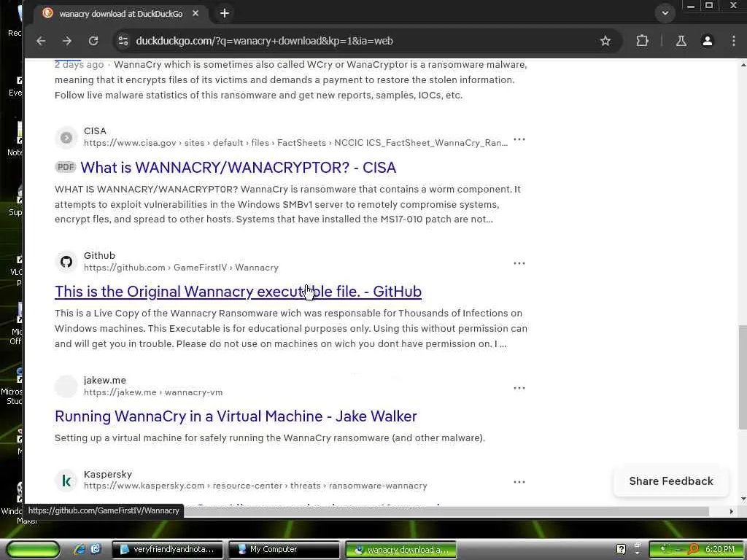Viewport: 747px width, 560px height.
Task: Click the Kaspersky site name label
Action: coord(108,474)
